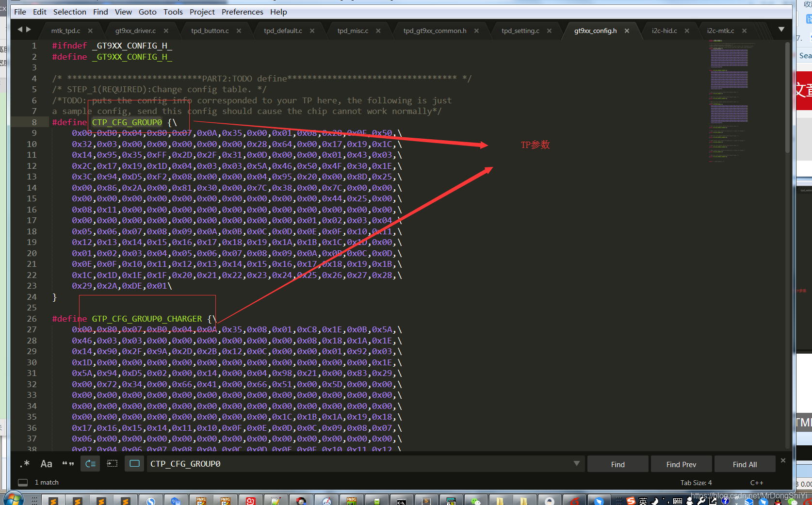Switch to the tpd_misc.c tab
The width and height of the screenshot is (812, 505).
(x=353, y=31)
